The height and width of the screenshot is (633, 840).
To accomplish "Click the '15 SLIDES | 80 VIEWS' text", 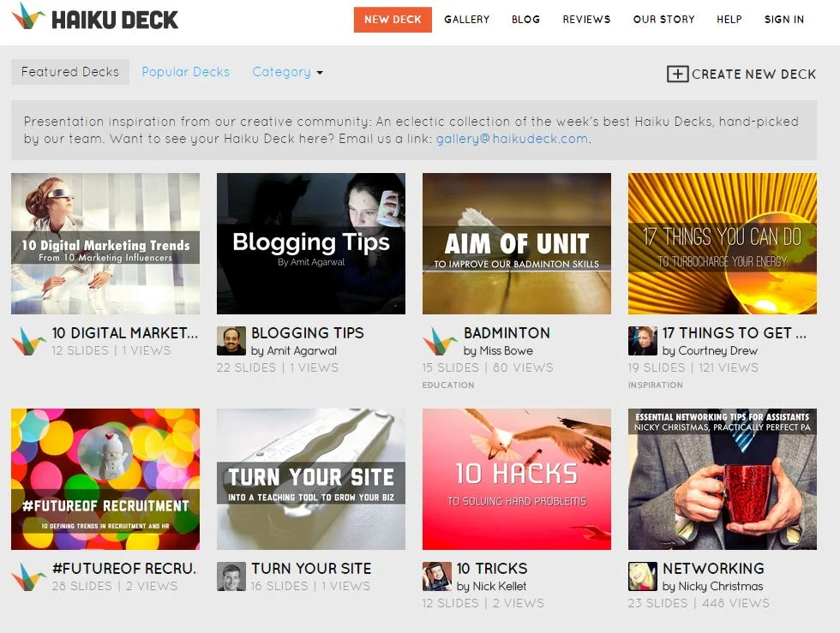I will [x=488, y=368].
